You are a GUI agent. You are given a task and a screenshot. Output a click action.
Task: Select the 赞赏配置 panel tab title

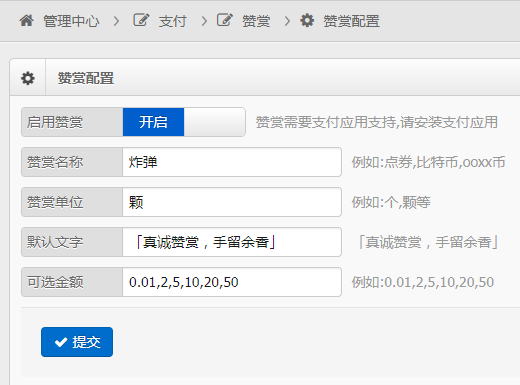tap(86, 78)
